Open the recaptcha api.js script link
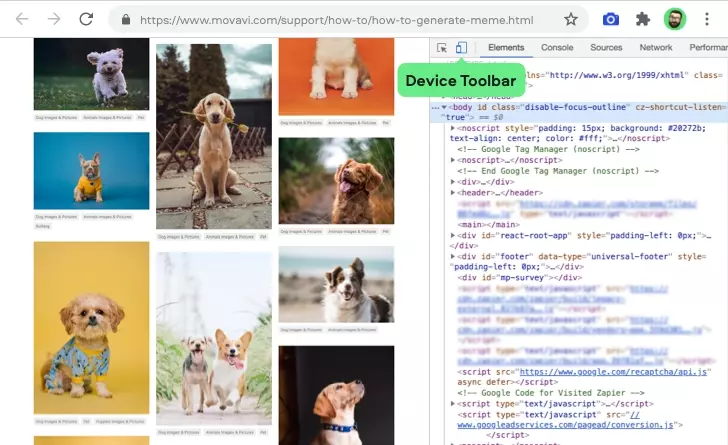The width and height of the screenshot is (728, 445). [x=613, y=372]
